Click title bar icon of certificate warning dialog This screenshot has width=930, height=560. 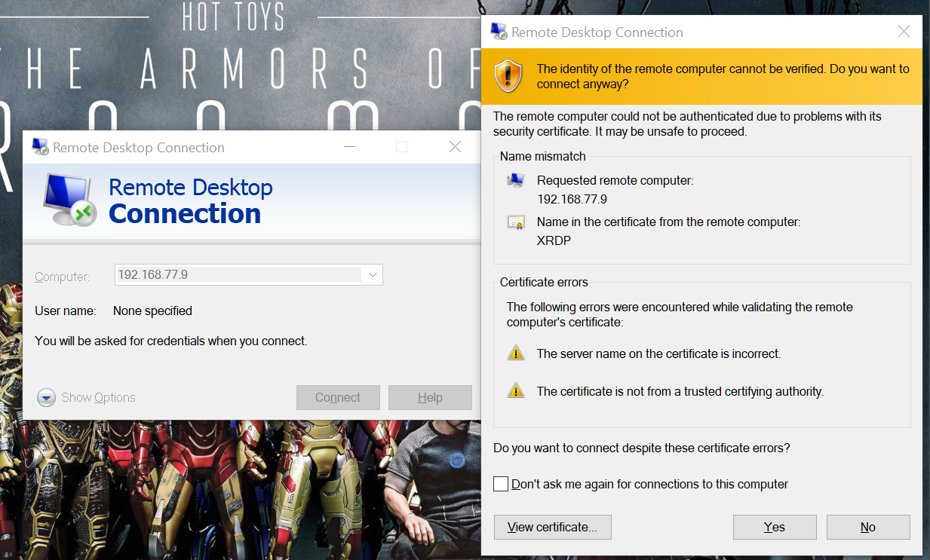pyautogui.click(x=499, y=32)
